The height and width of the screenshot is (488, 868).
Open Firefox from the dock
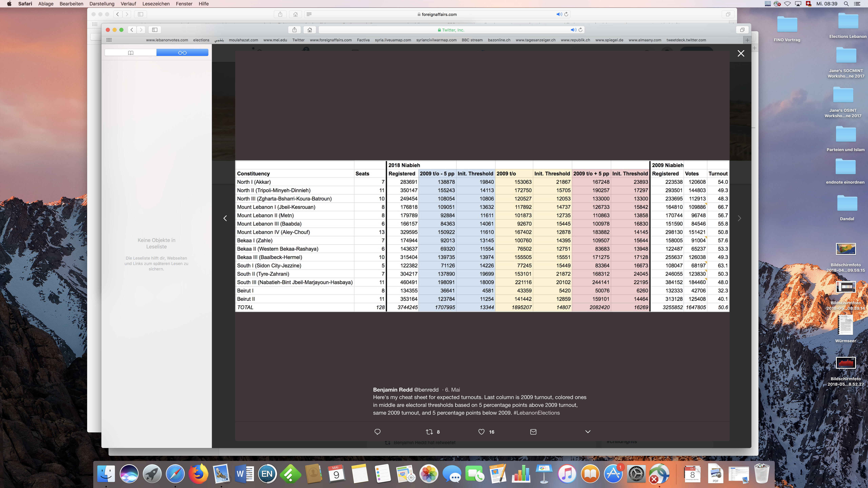click(x=198, y=474)
